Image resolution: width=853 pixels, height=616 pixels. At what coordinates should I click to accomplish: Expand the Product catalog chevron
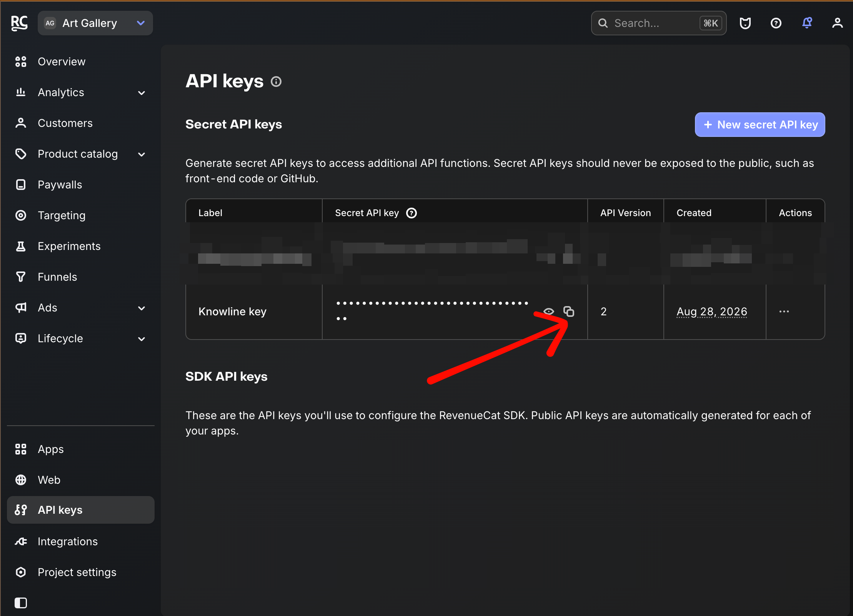tap(142, 154)
